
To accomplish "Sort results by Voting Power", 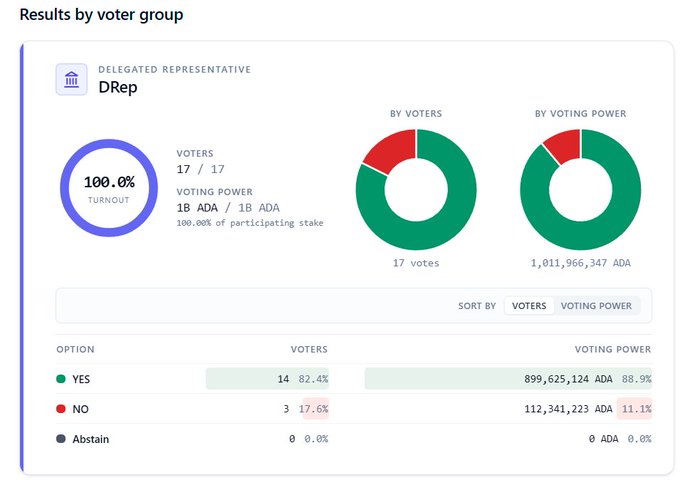I will 596,306.
